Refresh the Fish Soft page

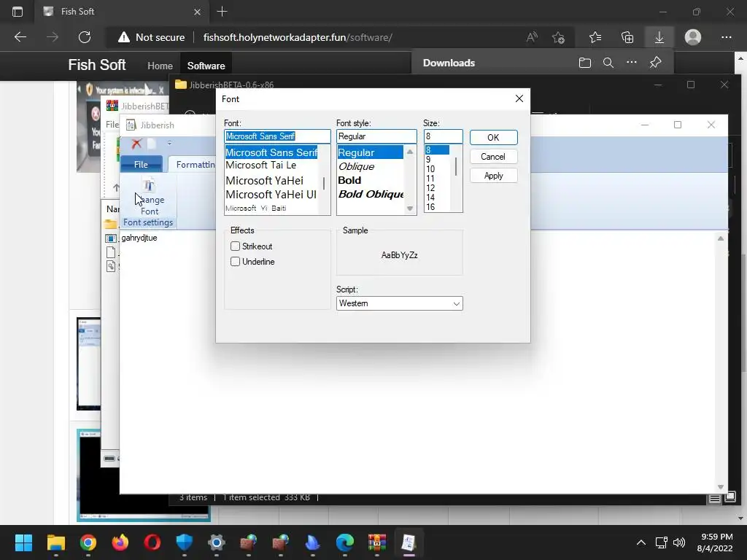pos(85,37)
